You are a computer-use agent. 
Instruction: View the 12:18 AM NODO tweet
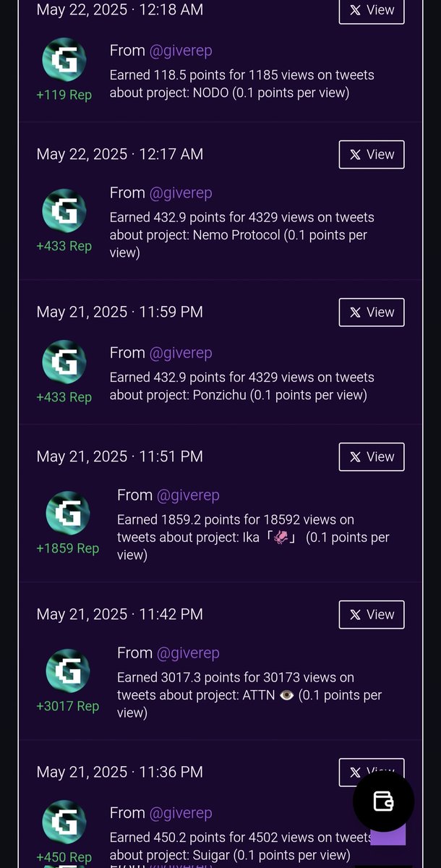pos(372,11)
